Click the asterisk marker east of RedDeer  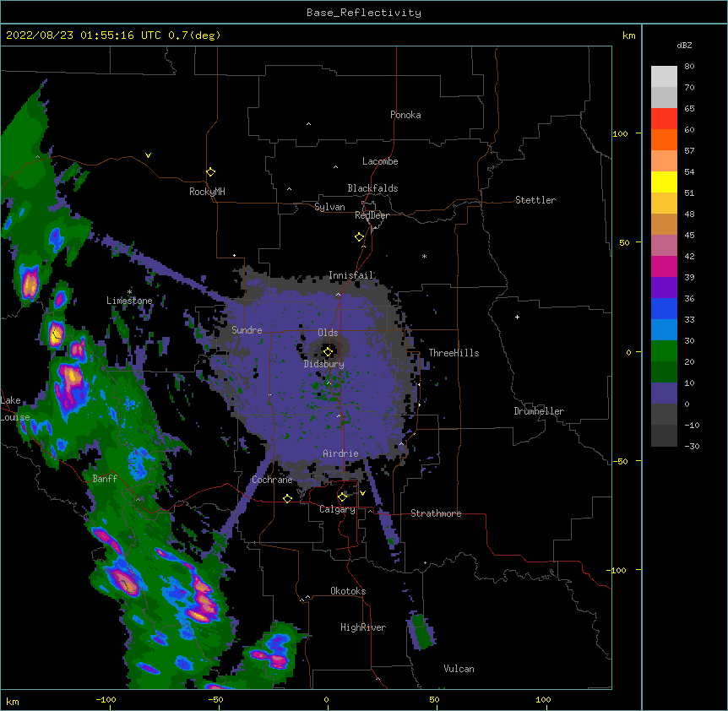click(x=424, y=257)
